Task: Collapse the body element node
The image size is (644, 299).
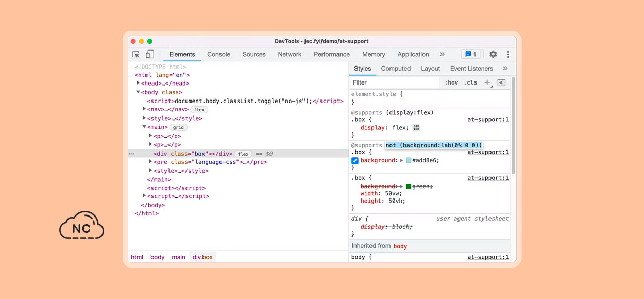Action: point(138,92)
